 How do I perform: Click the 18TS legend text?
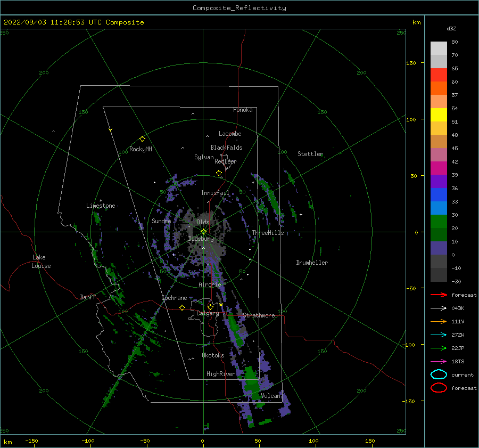[458, 362]
